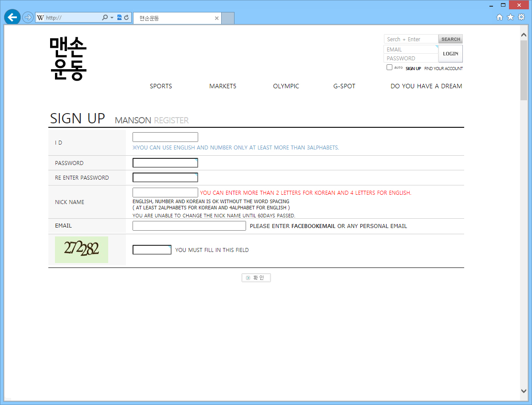Close the 맨손운동 browser tab
The height and width of the screenshot is (405, 532).
tap(217, 18)
